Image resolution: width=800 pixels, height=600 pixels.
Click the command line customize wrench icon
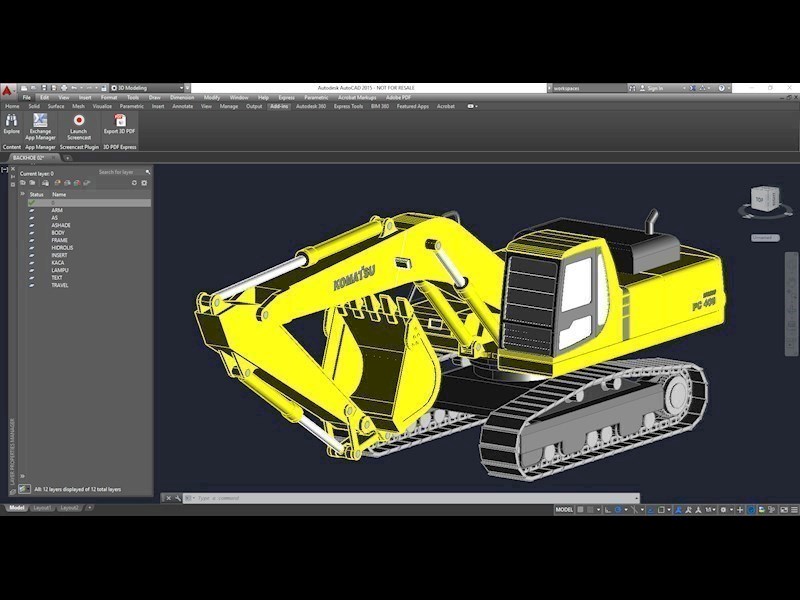click(178, 498)
